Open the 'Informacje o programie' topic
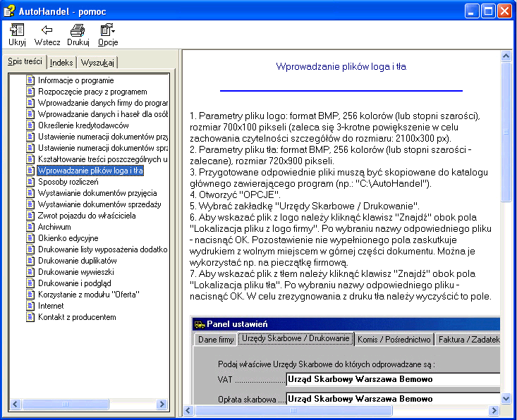This screenshot has height=420, width=517. (x=75, y=80)
